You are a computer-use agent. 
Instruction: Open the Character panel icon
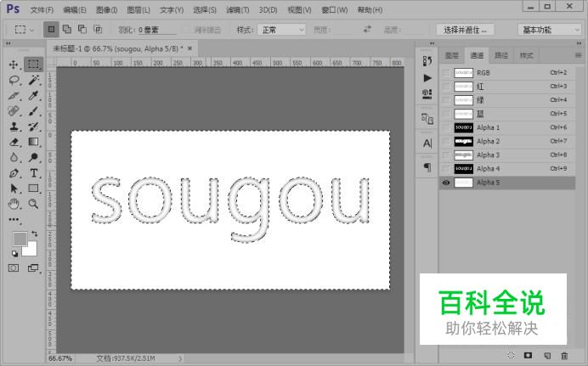pos(427,144)
